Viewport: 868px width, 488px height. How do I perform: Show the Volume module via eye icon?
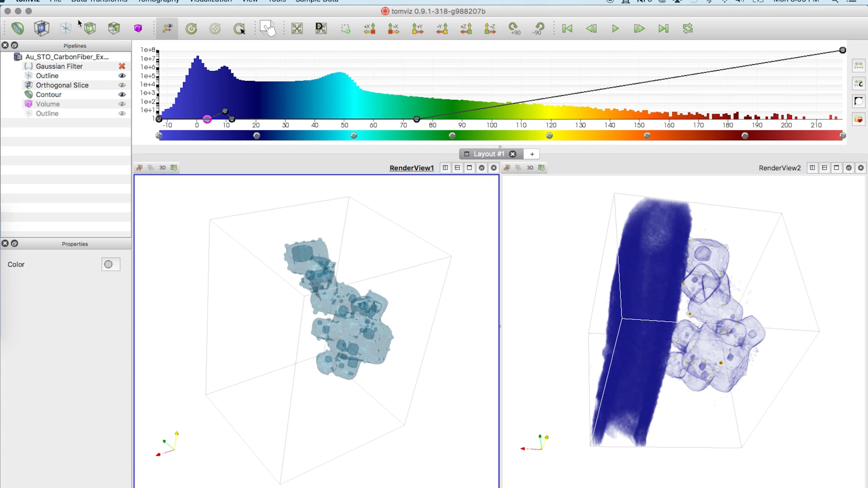(122, 104)
